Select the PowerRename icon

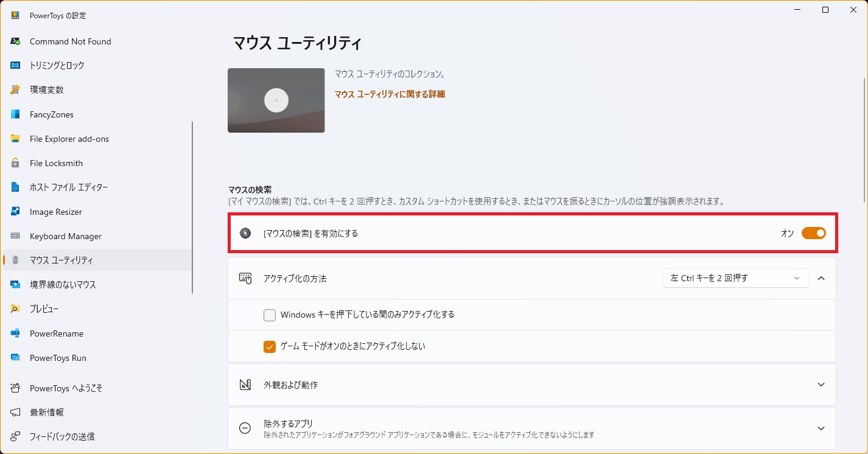tap(15, 334)
